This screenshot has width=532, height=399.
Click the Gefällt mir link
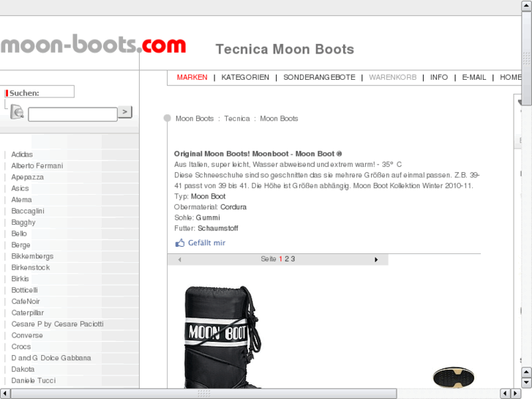[206, 243]
